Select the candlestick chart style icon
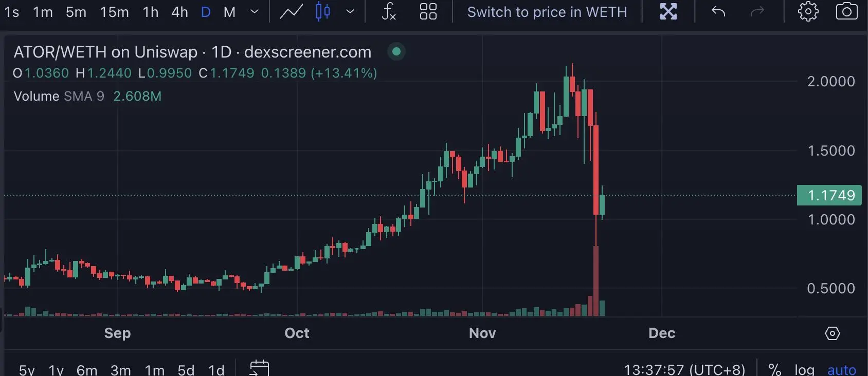868x376 pixels. pyautogui.click(x=323, y=11)
